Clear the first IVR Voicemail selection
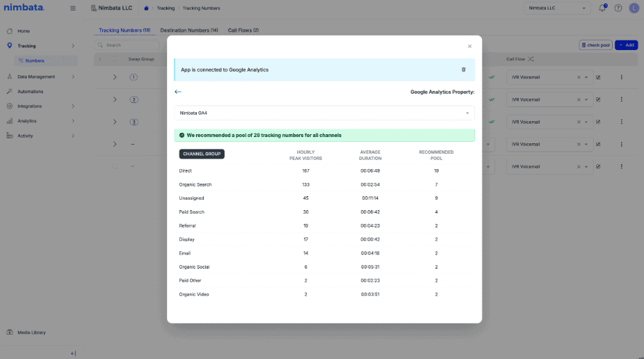Viewport: 644px width, 359px height. 579,77
